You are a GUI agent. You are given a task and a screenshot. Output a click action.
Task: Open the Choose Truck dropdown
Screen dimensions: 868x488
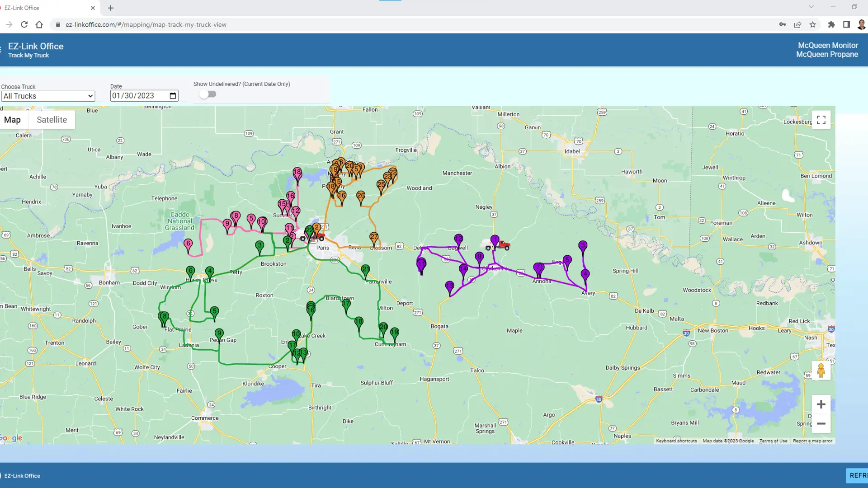(x=48, y=96)
